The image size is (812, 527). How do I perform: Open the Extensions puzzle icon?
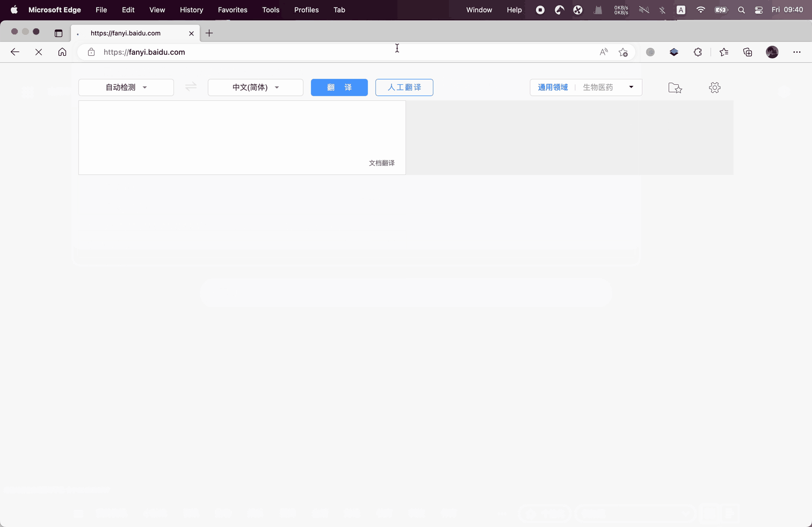[698, 52]
